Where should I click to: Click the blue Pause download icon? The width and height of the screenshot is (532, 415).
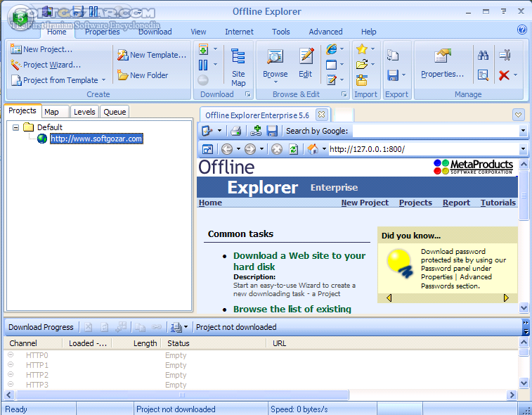(203, 65)
